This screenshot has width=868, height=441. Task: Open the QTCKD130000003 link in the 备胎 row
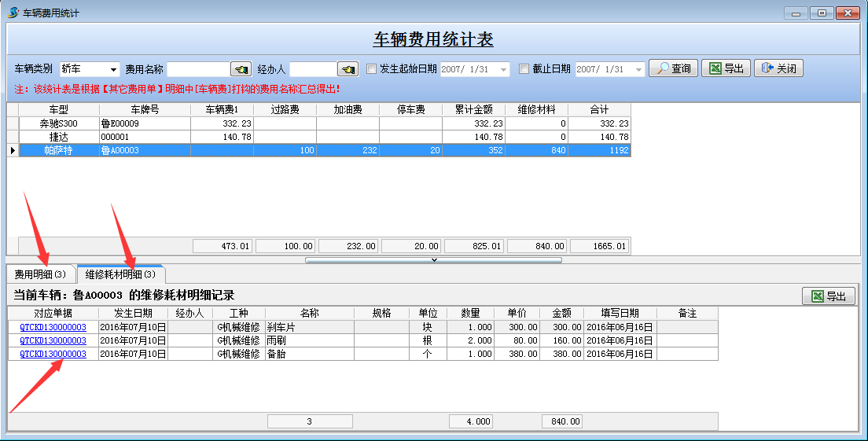[53, 355]
